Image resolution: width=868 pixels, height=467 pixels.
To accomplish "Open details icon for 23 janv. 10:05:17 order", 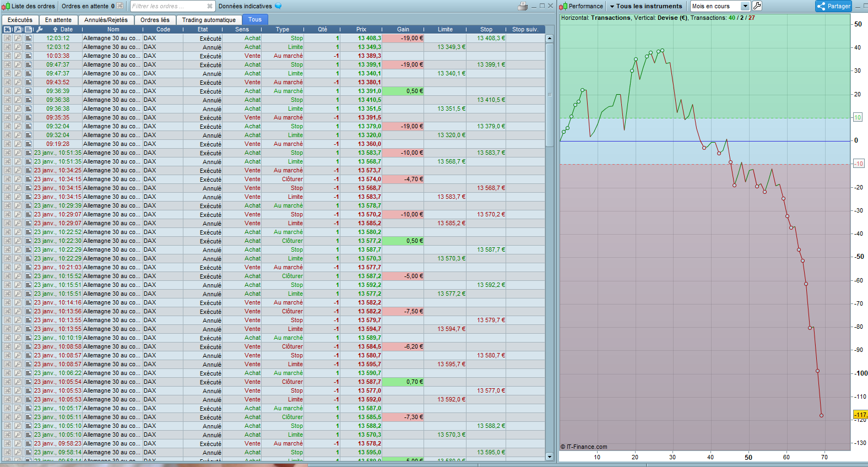I will point(28,408).
